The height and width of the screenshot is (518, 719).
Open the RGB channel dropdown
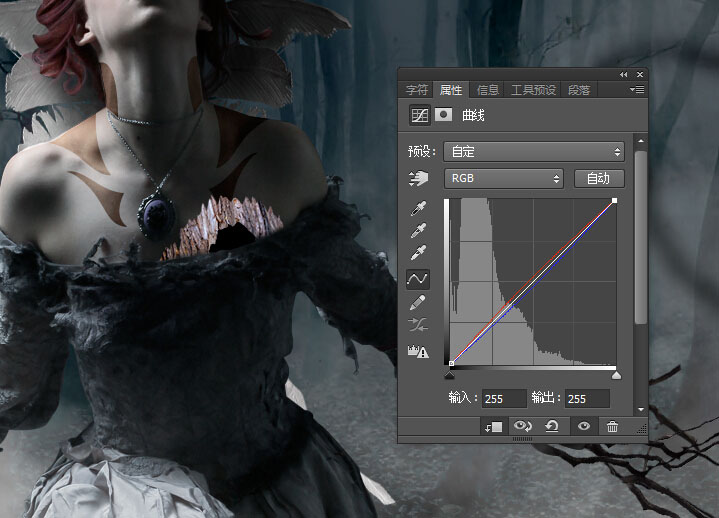[504, 178]
